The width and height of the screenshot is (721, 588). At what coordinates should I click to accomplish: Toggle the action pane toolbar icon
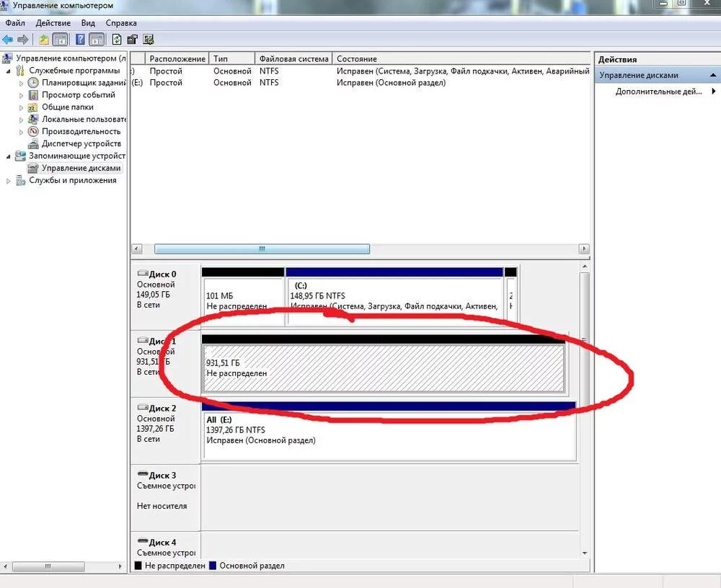click(x=97, y=40)
